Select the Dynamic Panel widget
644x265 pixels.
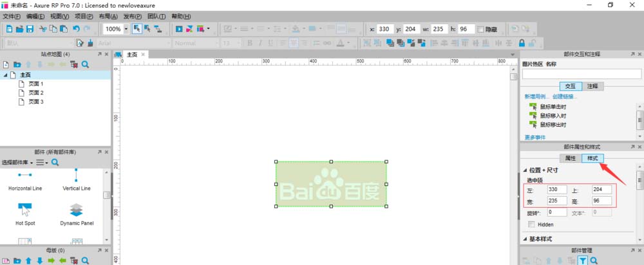coord(77,214)
